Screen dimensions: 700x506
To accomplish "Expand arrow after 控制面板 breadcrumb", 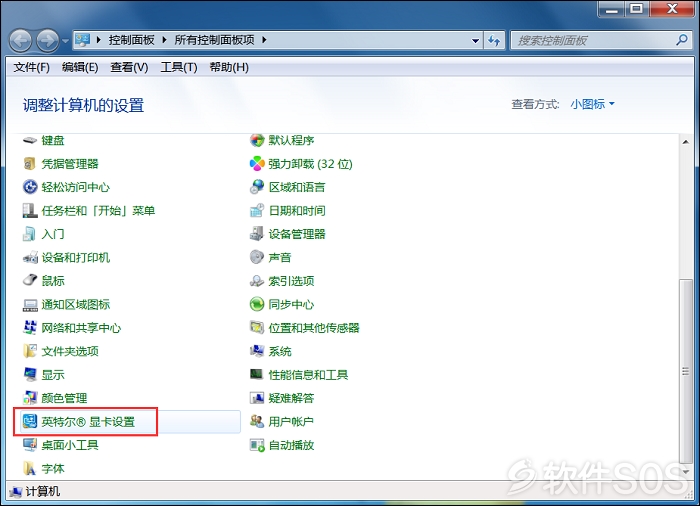I will [164, 40].
